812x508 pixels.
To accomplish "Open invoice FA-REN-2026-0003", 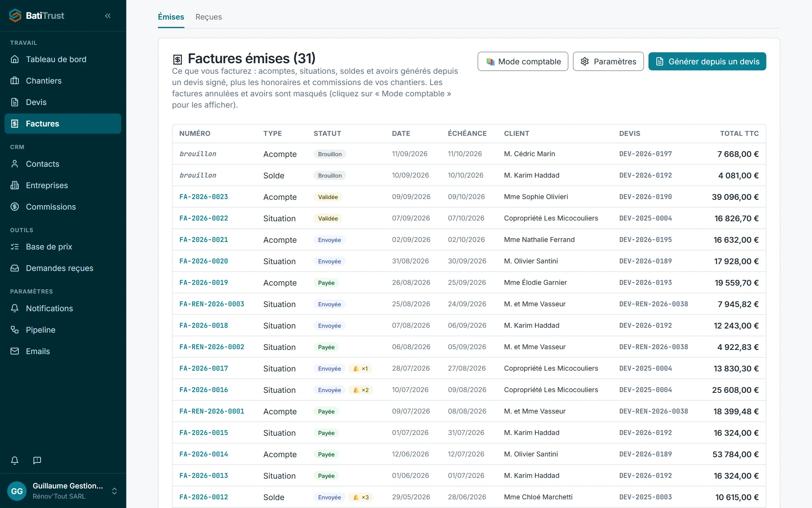I will 212,304.
